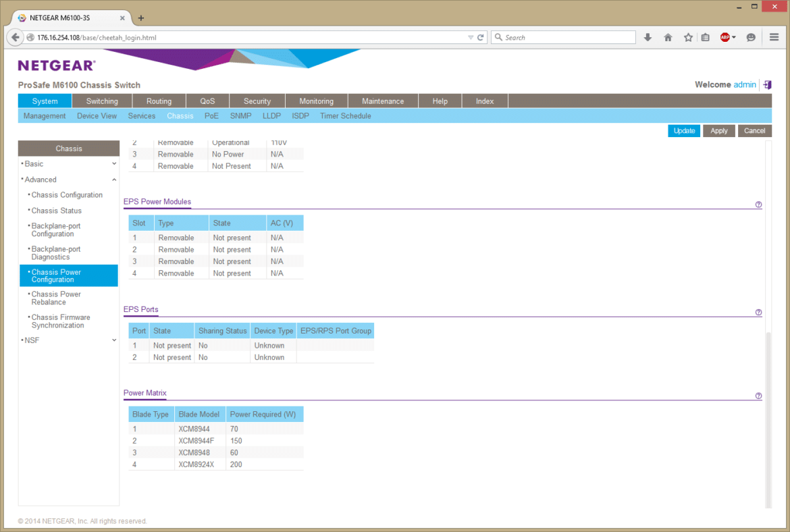This screenshot has height=532, width=790.
Task: Click the page vertical scrollbar thumb
Action: pyautogui.click(x=768, y=419)
